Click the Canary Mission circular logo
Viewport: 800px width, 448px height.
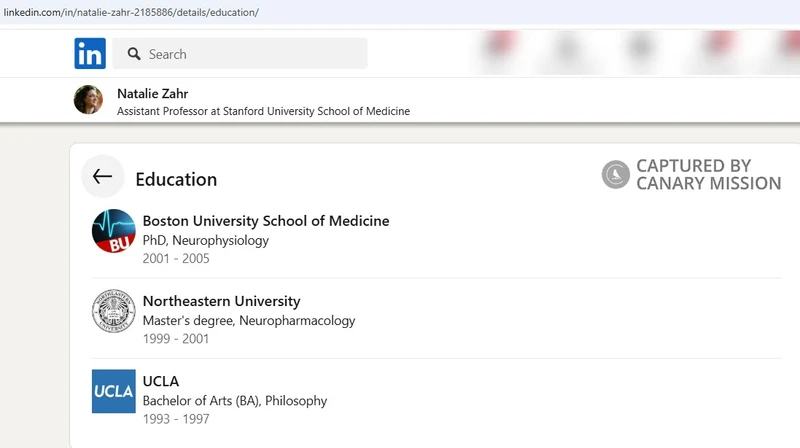tap(615, 175)
